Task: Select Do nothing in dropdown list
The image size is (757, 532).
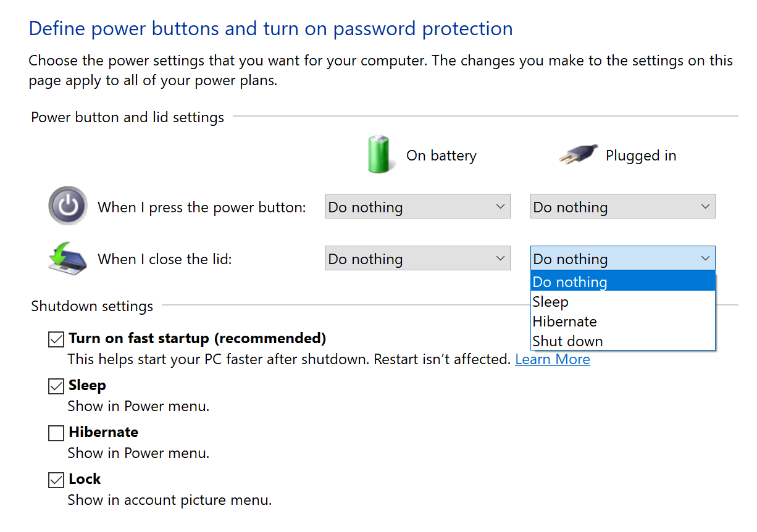Action: click(622, 282)
